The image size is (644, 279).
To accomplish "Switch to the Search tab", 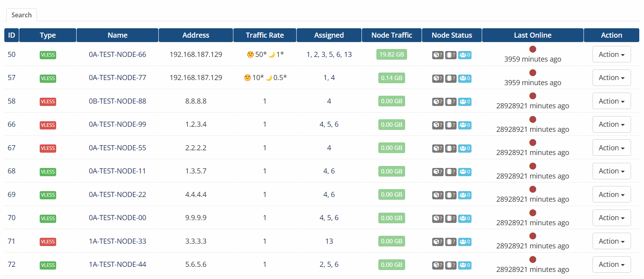I will click(x=22, y=15).
